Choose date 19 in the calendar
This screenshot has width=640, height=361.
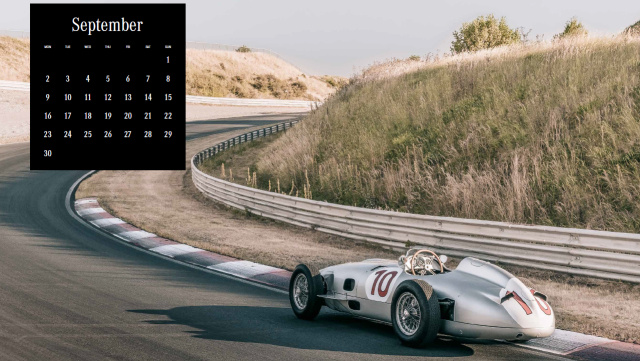(108, 116)
